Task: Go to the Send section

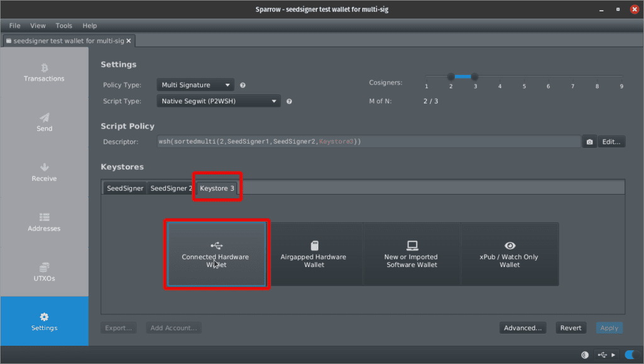Action: [x=45, y=122]
